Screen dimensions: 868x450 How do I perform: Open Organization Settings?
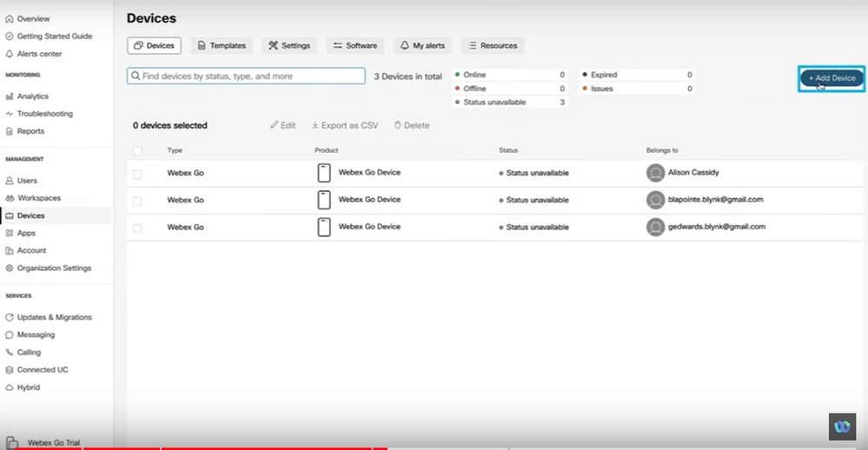click(48, 268)
